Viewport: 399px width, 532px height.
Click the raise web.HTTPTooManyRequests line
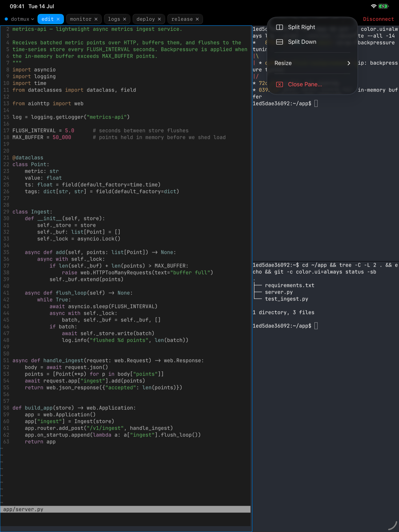pos(138,273)
